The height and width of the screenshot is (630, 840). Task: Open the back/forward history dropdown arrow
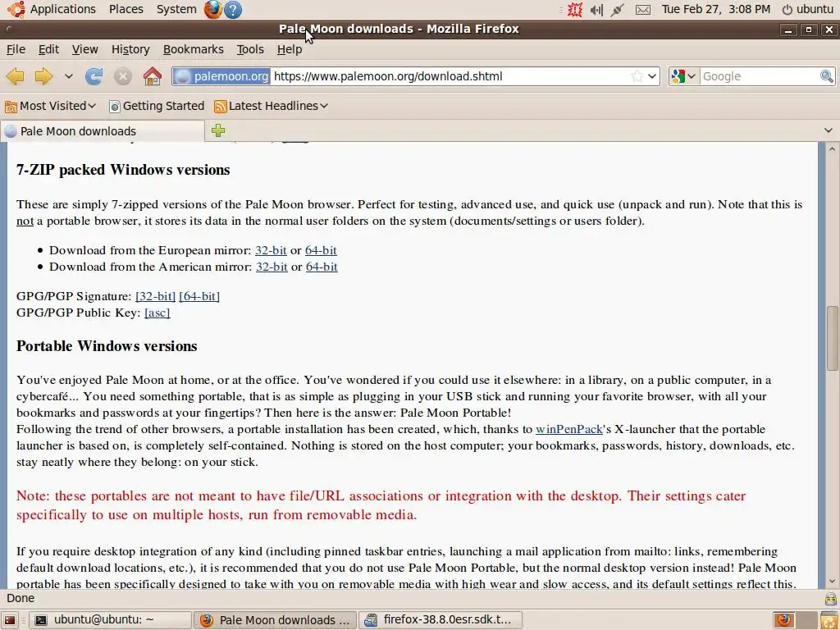pos(69,76)
